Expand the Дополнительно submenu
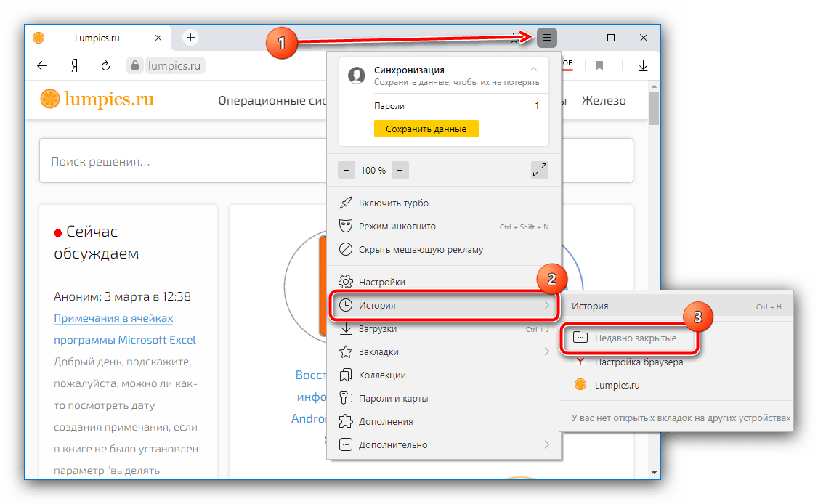 tap(443, 444)
